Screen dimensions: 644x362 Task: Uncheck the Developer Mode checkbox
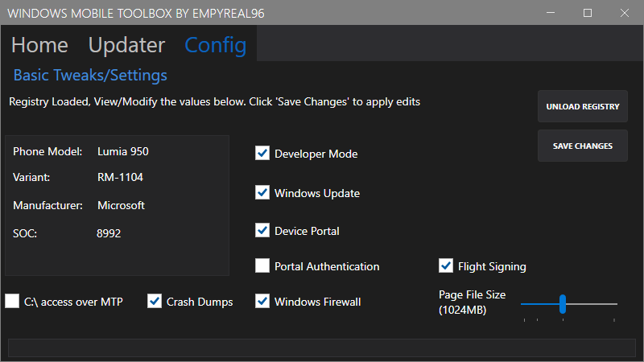pyautogui.click(x=262, y=153)
